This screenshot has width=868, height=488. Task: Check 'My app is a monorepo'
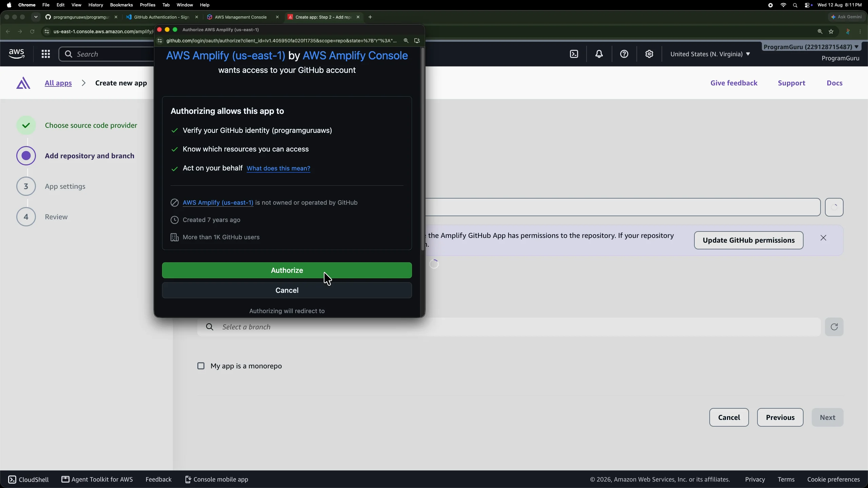point(201,366)
